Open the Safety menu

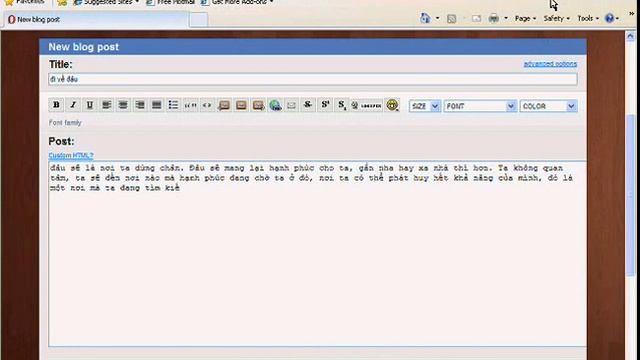click(556, 18)
